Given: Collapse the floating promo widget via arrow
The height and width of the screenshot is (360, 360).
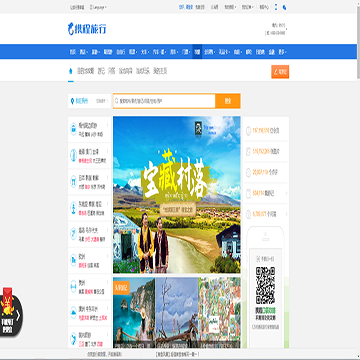Looking at the screenshot, I should (19, 315).
